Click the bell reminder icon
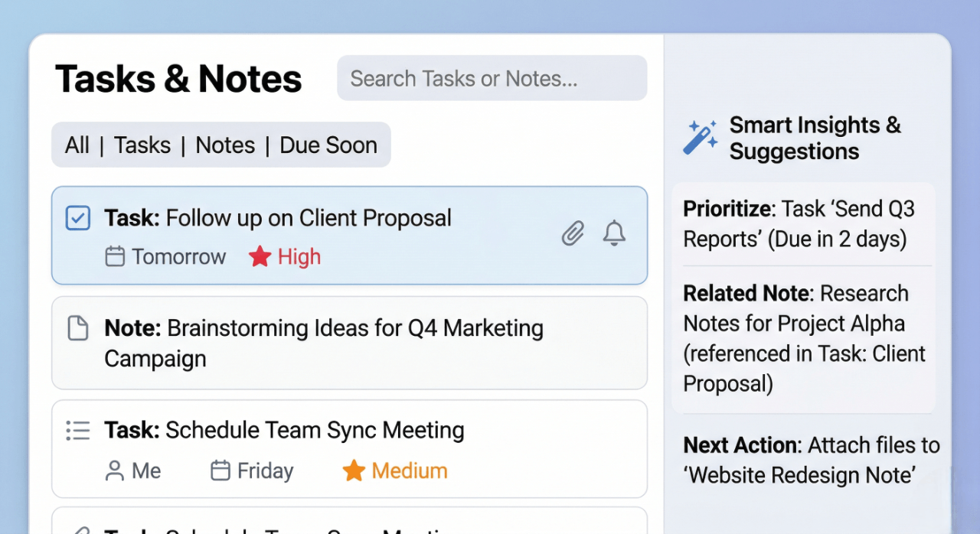Screen dimensions: 980x534 point(614,233)
